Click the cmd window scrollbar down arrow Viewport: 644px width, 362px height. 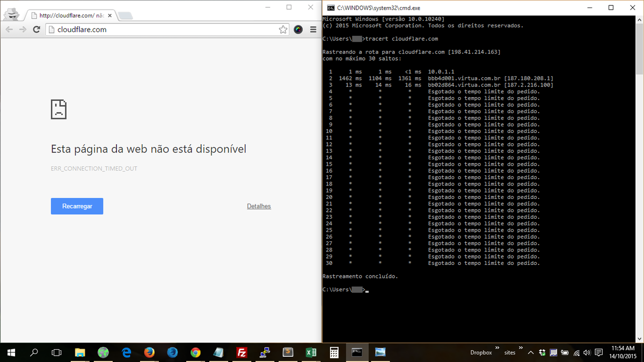point(639,338)
